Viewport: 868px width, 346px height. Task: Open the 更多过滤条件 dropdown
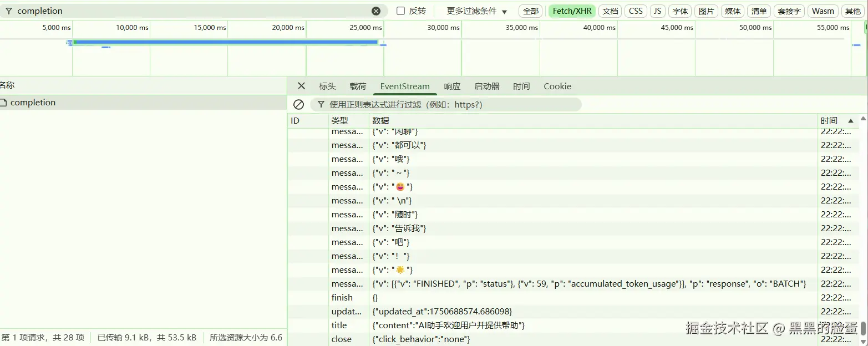[477, 11]
